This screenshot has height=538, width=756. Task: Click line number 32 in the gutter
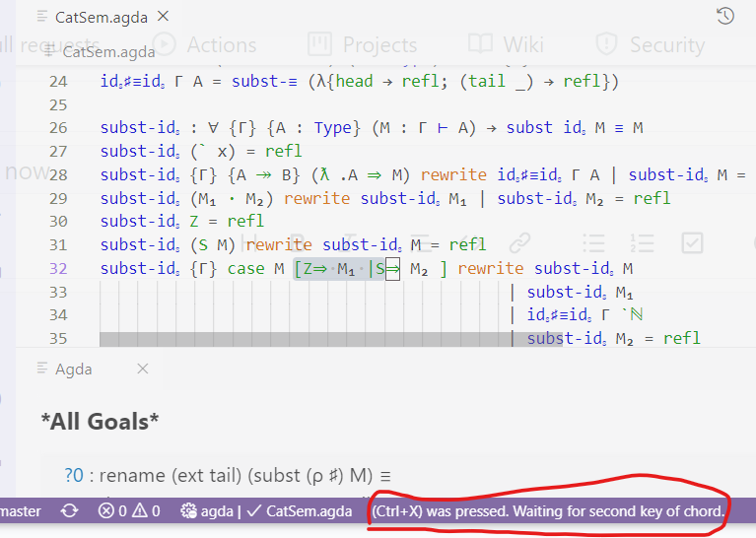click(x=58, y=269)
